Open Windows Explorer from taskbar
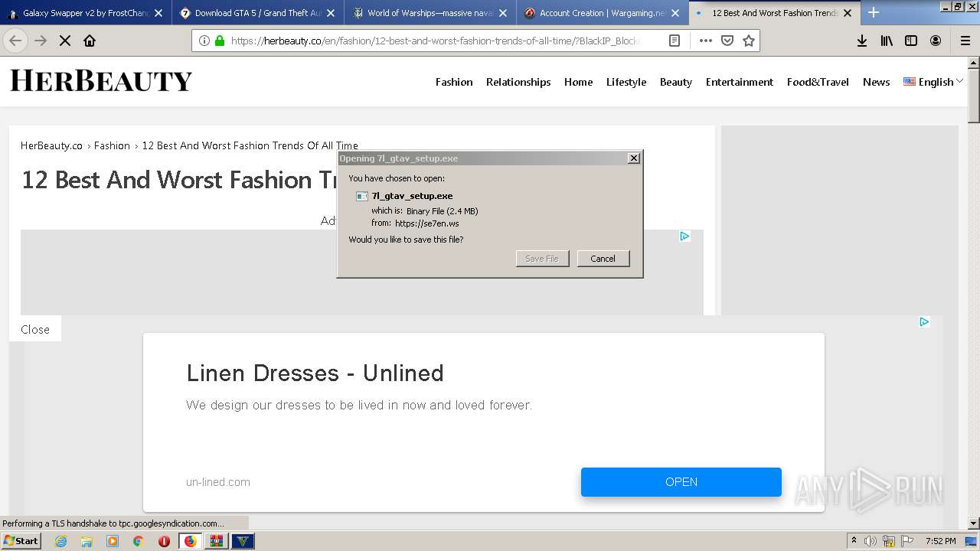 87,541
